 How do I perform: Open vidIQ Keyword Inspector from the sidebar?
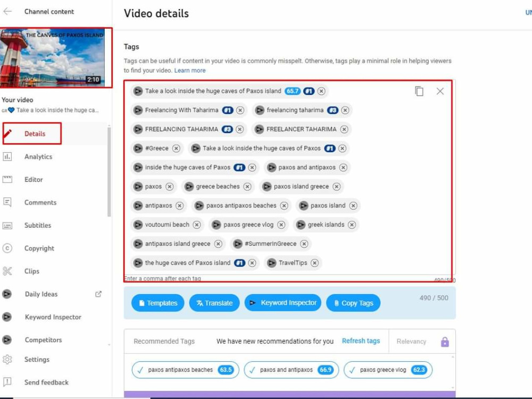pos(52,317)
